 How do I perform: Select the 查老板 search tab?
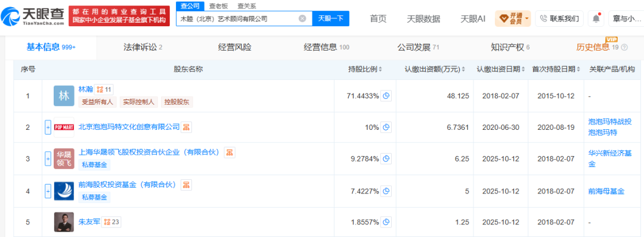(x=218, y=6)
